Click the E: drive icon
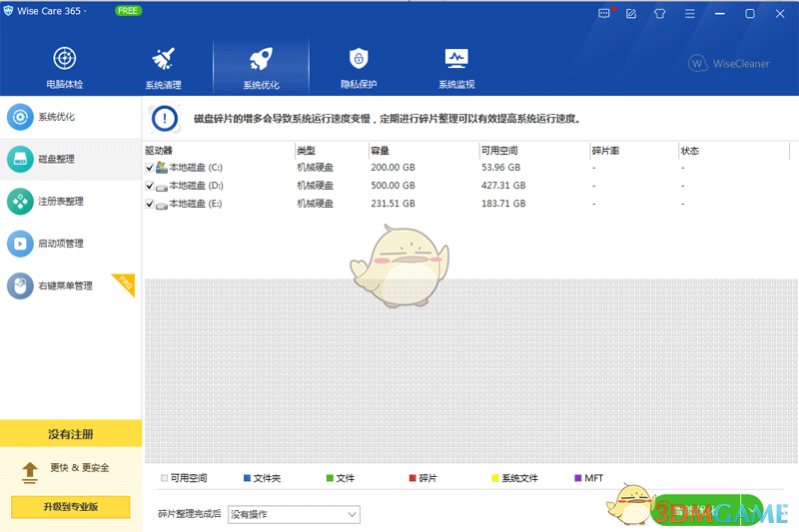The height and width of the screenshot is (532, 799). (x=162, y=206)
